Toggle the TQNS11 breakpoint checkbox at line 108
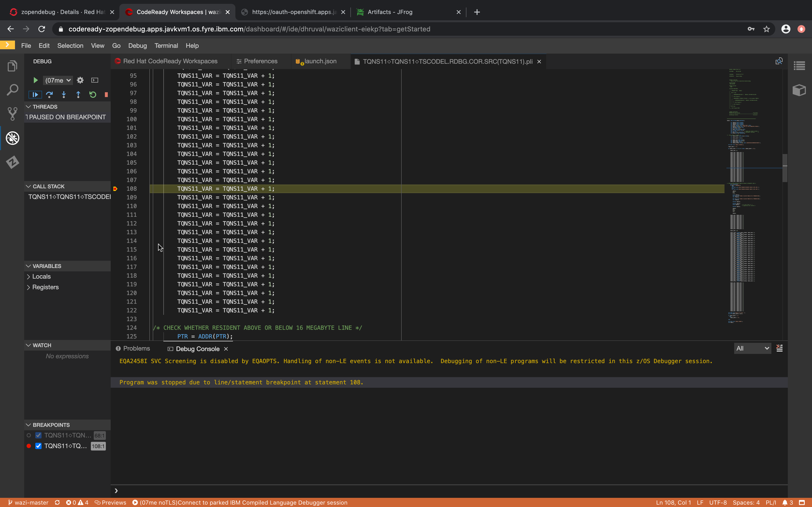Screen dimensions: 812x507 point(38,446)
